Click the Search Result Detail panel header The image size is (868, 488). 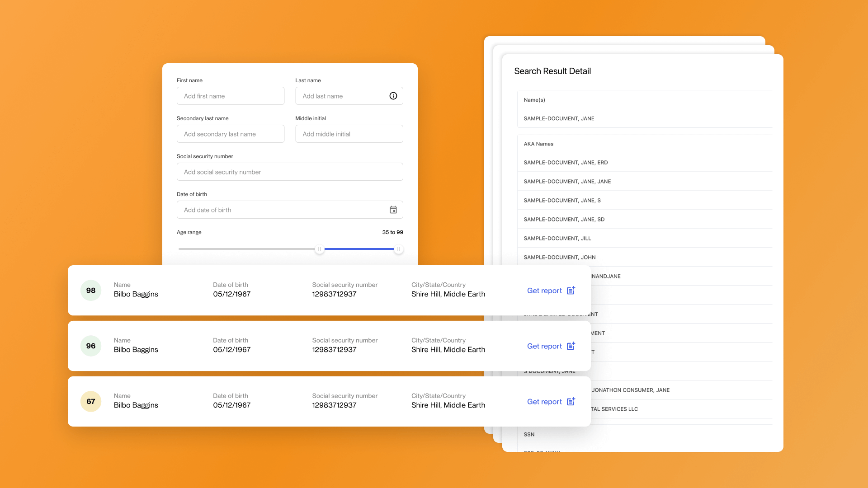pyautogui.click(x=552, y=71)
